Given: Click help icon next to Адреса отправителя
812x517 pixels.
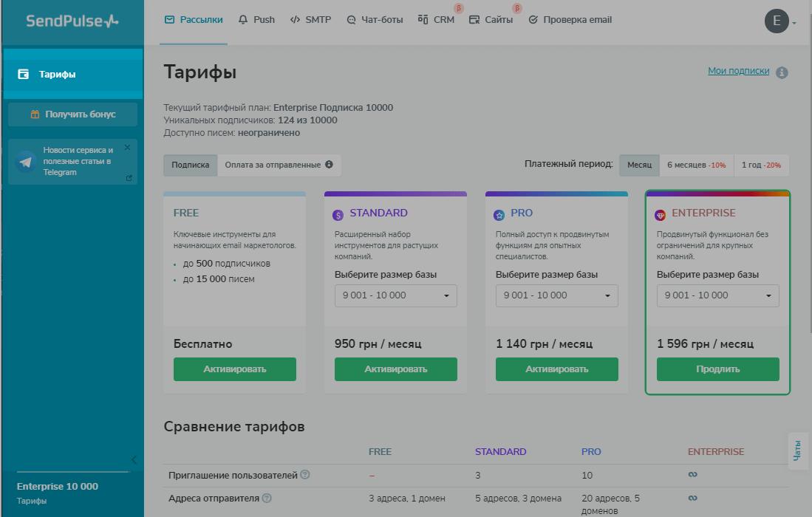Looking at the screenshot, I should click(x=267, y=499).
